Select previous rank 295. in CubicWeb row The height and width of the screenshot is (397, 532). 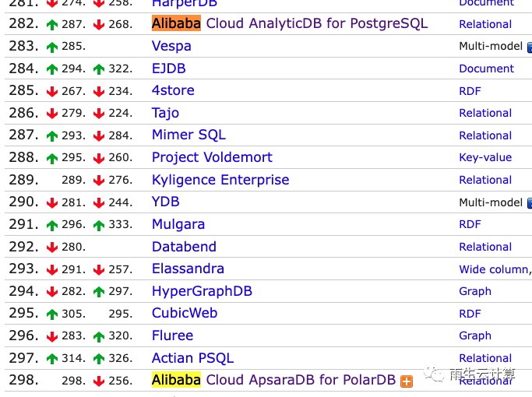pos(121,314)
